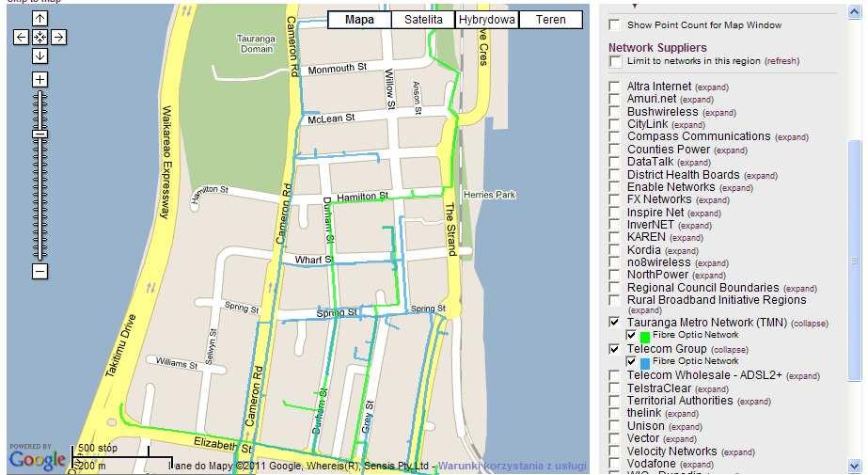Expand Altra Internet
The width and height of the screenshot is (868, 475).
pos(712,87)
